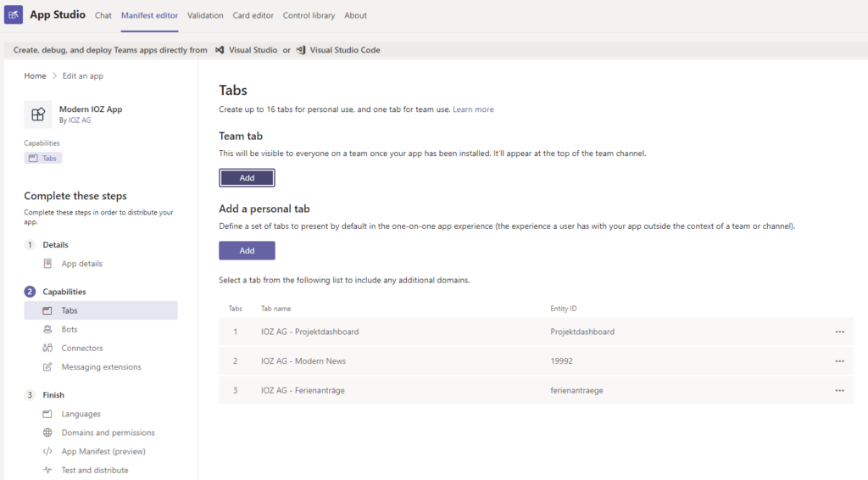This screenshot has width=868, height=480.
Task: Open the Connectors step
Action: (x=82, y=349)
